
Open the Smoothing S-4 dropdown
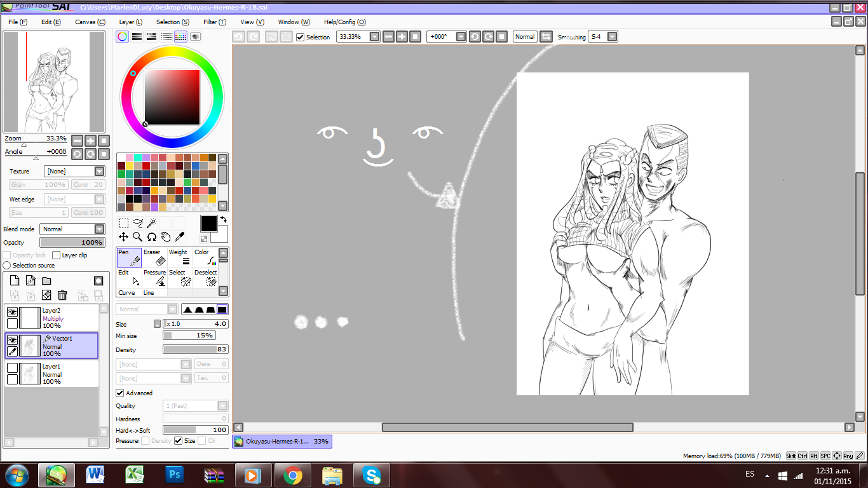[x=603, y=37]
